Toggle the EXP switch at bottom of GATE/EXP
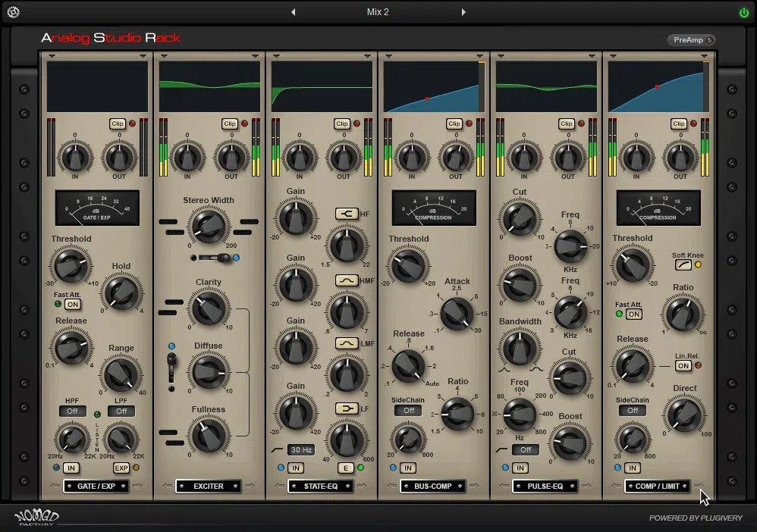The width and height of the screenshot is (757, 532). [121, 468]
